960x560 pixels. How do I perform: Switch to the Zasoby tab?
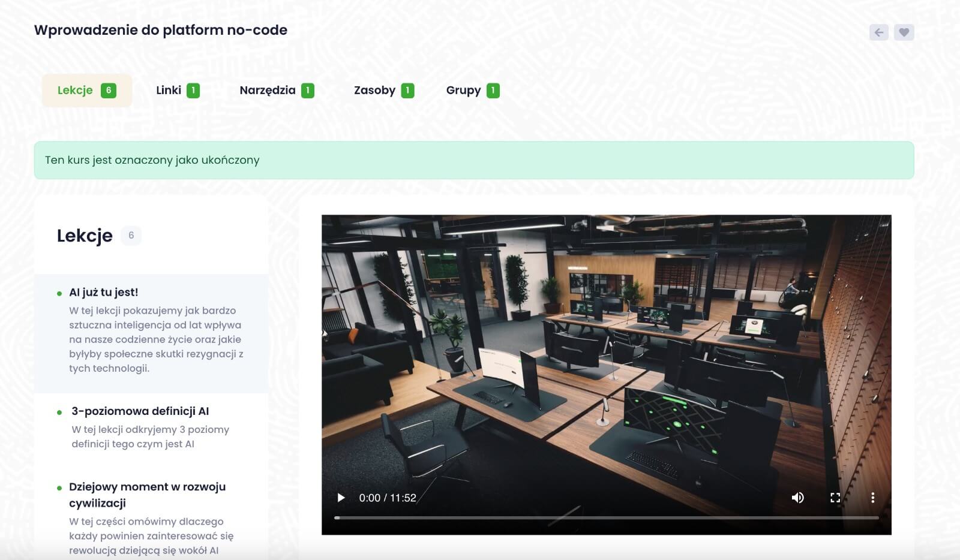(x=384, y=91)
